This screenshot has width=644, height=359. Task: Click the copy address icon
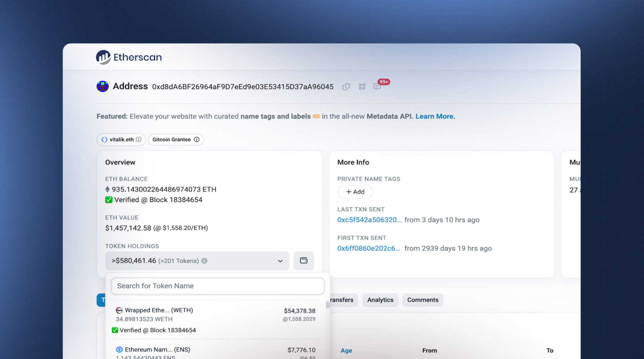(346, 87)
